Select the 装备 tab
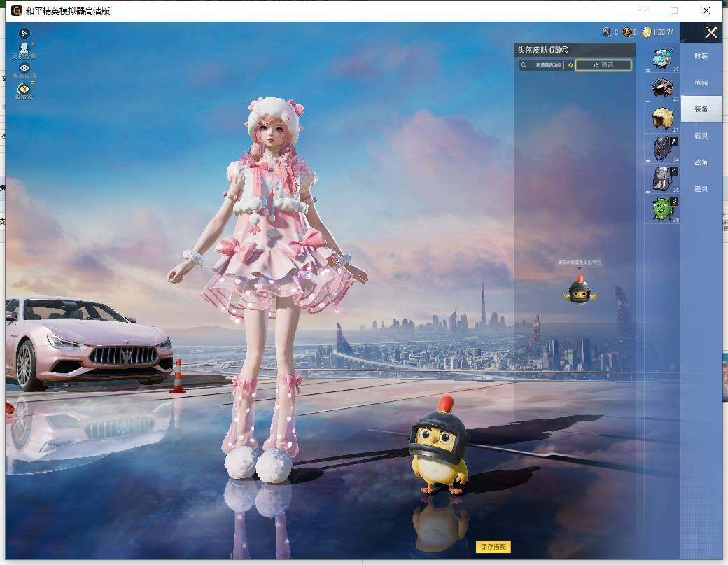728x565 pixels. [701, 109]
